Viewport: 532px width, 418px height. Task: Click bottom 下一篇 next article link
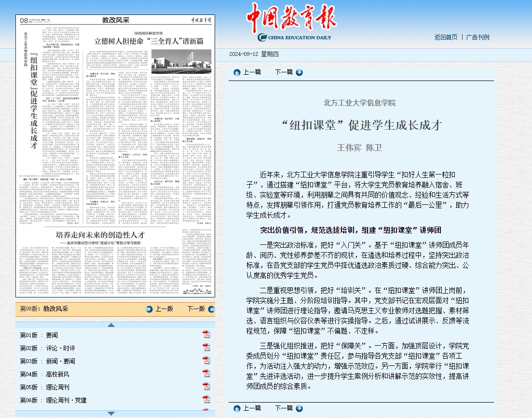click(x=284, y=408)
